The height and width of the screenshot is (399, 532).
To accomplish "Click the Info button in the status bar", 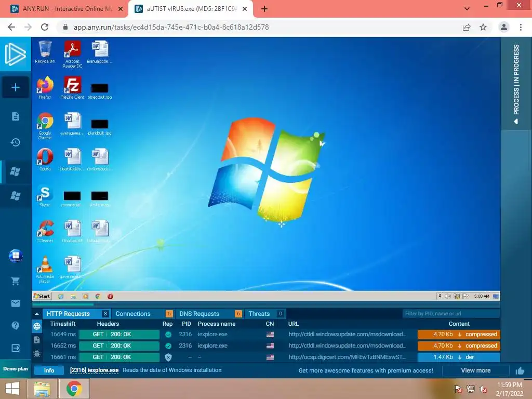I will tap(49, 370).
